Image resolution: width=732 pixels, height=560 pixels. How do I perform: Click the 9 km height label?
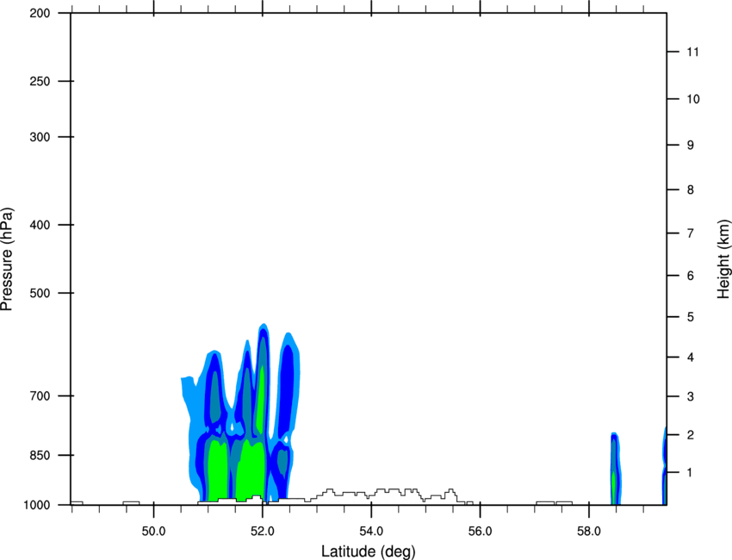690,146
